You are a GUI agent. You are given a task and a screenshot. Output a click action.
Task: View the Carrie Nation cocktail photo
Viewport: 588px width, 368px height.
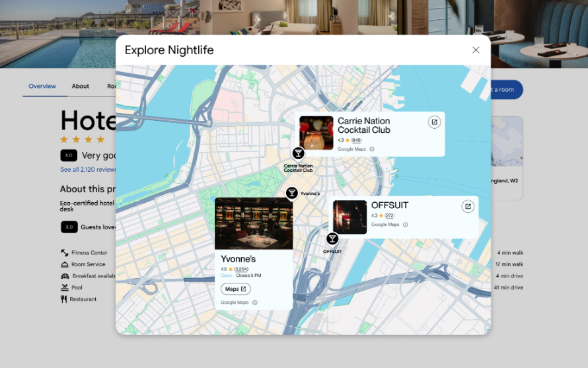316,133
